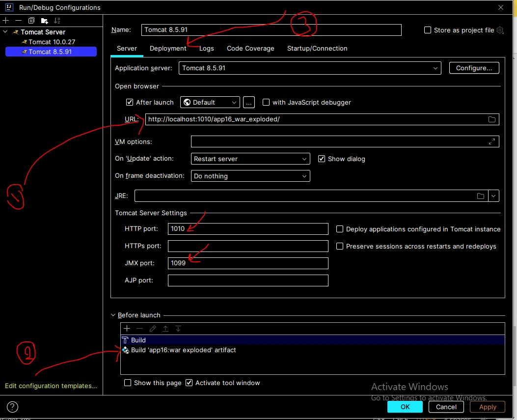517x420 pixels.
Task: Browse for JRE folder
Action: pos(480,196)
